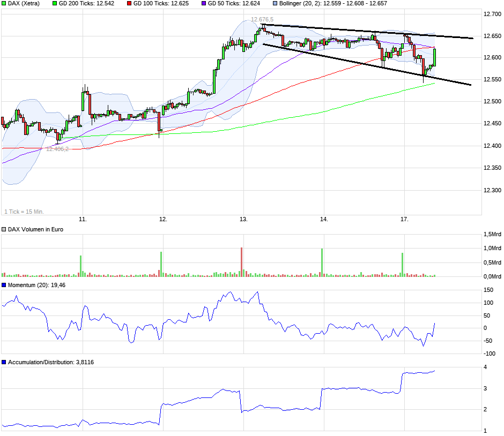Viewport: 504px width, 436px height.
Task: Click the 'Accumulation/Distribution: 3,8116' label
Action: 51,362
